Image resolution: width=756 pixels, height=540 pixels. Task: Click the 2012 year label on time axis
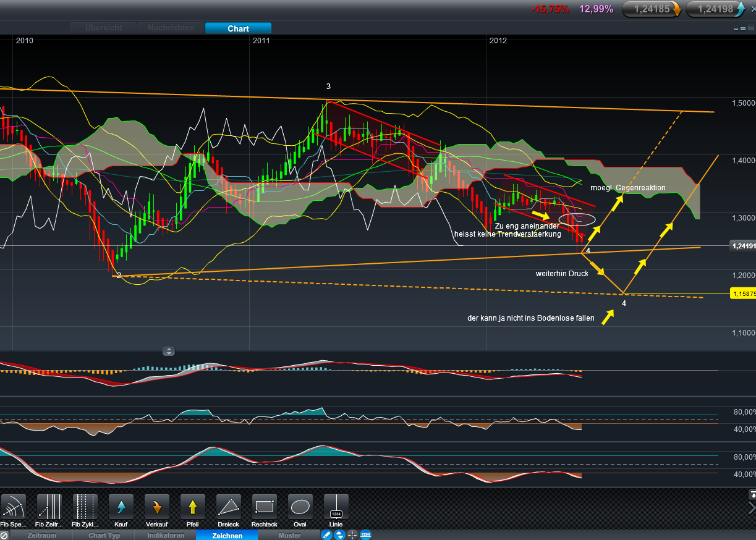click(498, 41)
